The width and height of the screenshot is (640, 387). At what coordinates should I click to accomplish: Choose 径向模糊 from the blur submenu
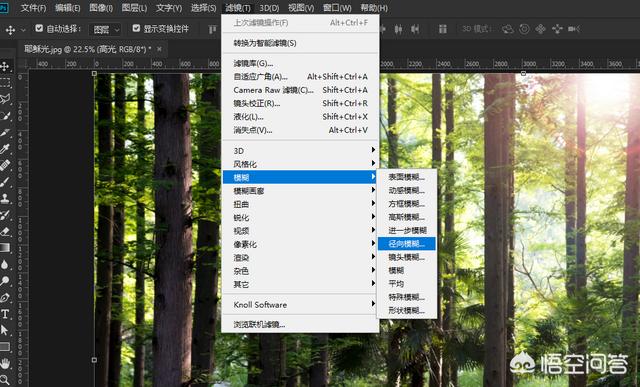pyautogui.click(x=407, y=244)
